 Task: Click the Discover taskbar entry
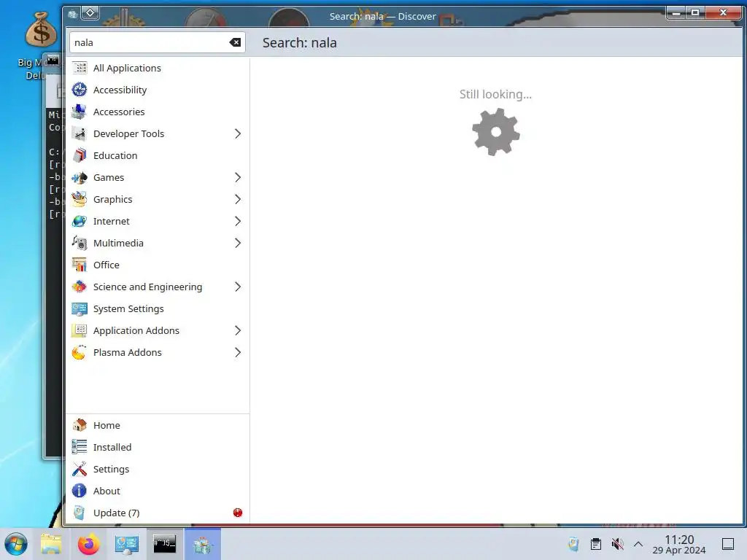coord(203,544)
